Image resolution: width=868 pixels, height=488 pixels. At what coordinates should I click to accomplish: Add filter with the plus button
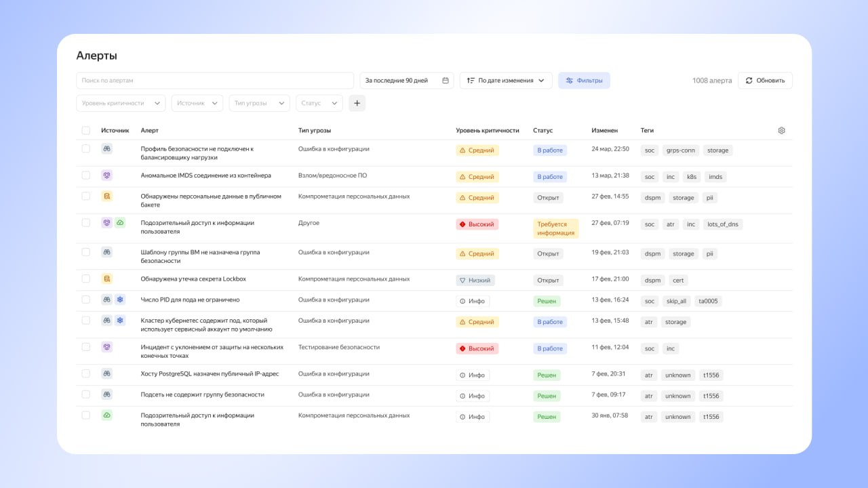[357, 103]
